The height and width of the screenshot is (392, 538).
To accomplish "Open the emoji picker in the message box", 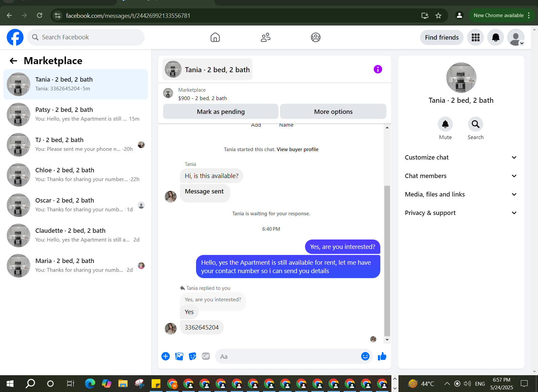I will point(365,356).
